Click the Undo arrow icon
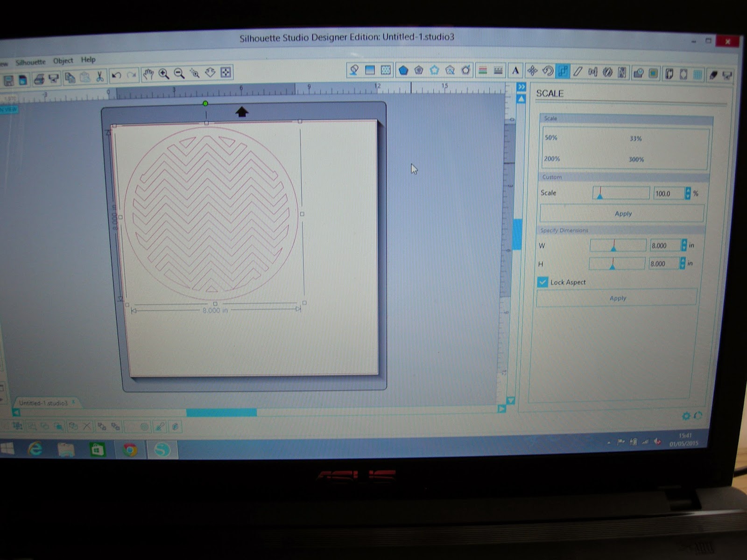The image size is (747, 560). click(x=117, y=75)
